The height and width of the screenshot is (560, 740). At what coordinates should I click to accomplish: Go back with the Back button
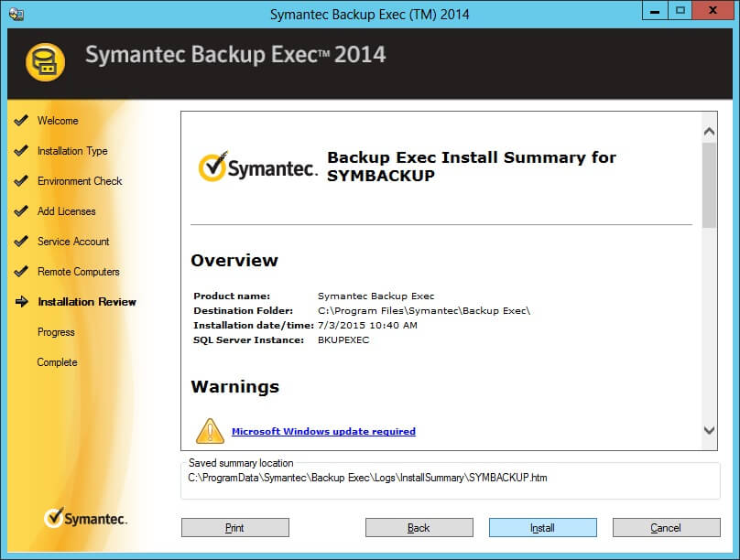pos(419,527)
